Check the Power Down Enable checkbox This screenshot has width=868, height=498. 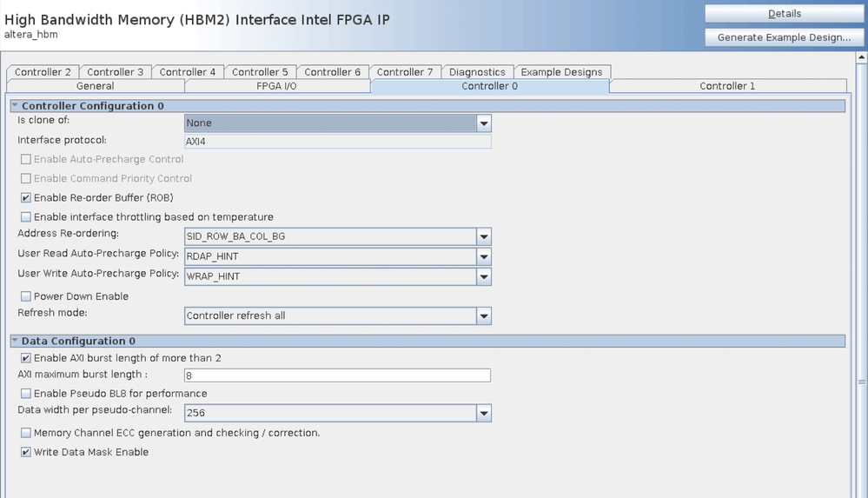pyautogui.click(x=25, y=296)
